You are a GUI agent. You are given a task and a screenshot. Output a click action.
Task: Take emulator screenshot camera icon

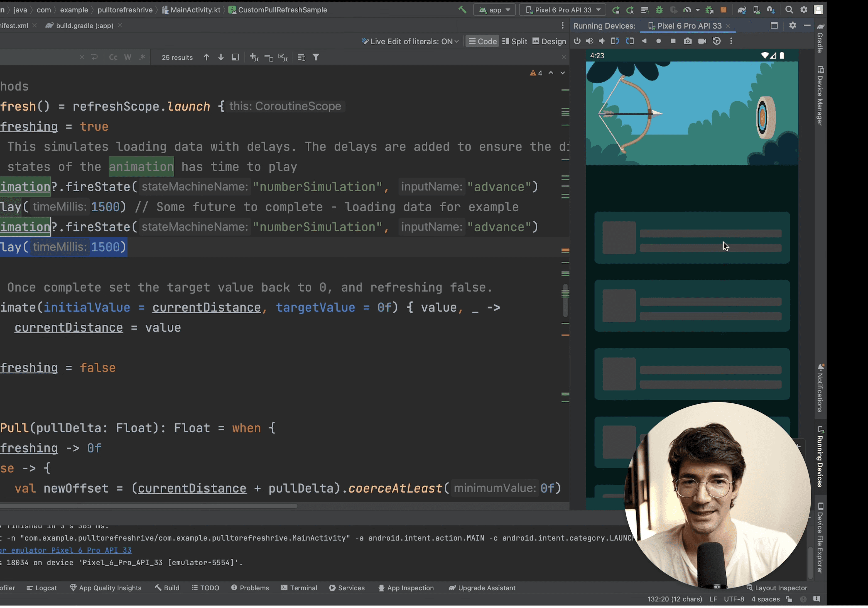coord(688,41)
